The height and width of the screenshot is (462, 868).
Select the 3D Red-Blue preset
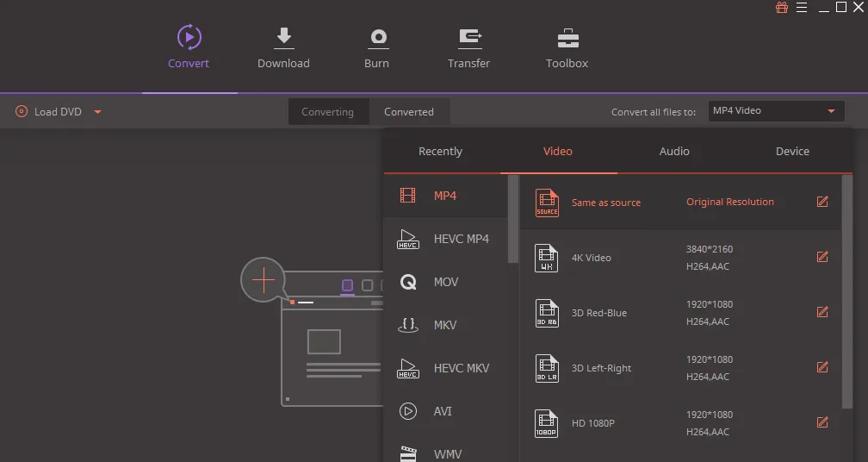[x=680, y=313]
